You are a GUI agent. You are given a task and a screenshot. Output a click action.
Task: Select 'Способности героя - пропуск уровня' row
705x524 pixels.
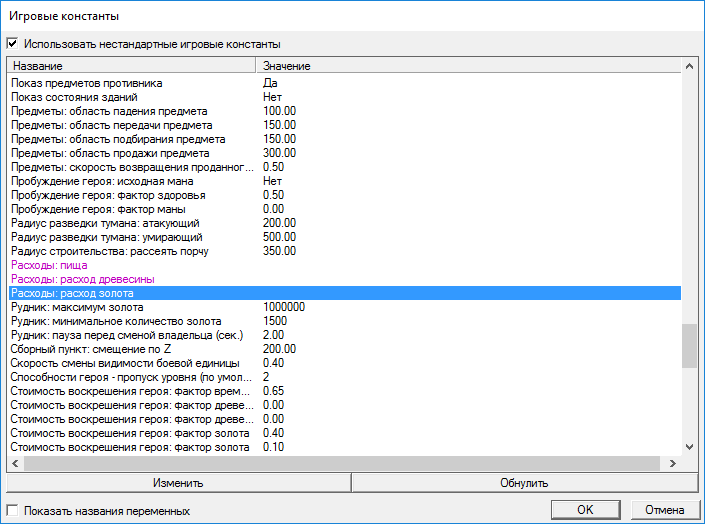coord(345,377)
